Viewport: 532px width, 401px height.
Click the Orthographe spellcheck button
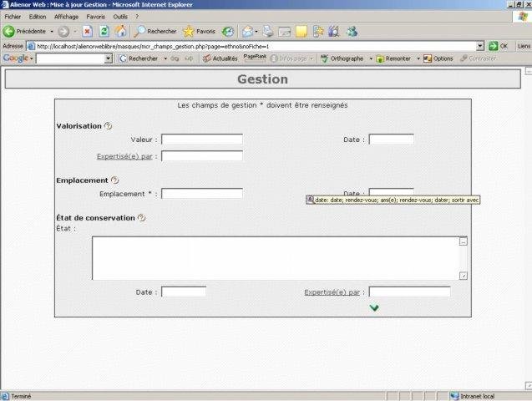pos(342,58)
